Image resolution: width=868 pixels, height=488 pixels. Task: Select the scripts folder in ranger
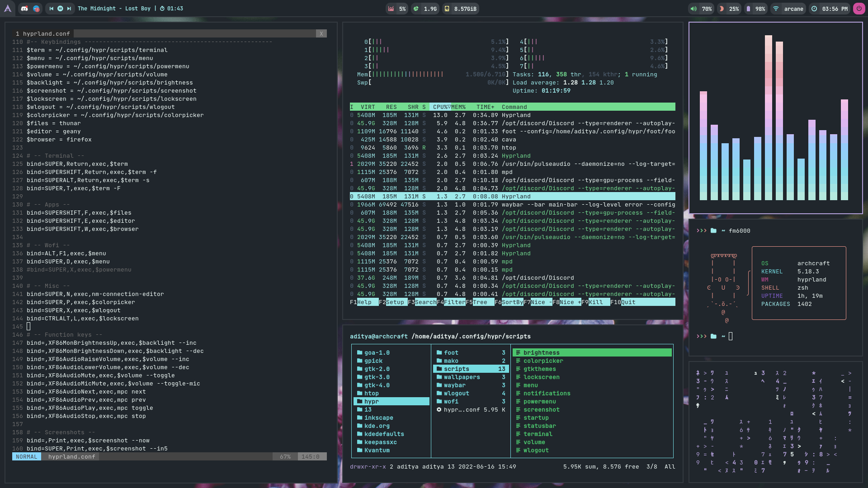(x=471, y=369)
